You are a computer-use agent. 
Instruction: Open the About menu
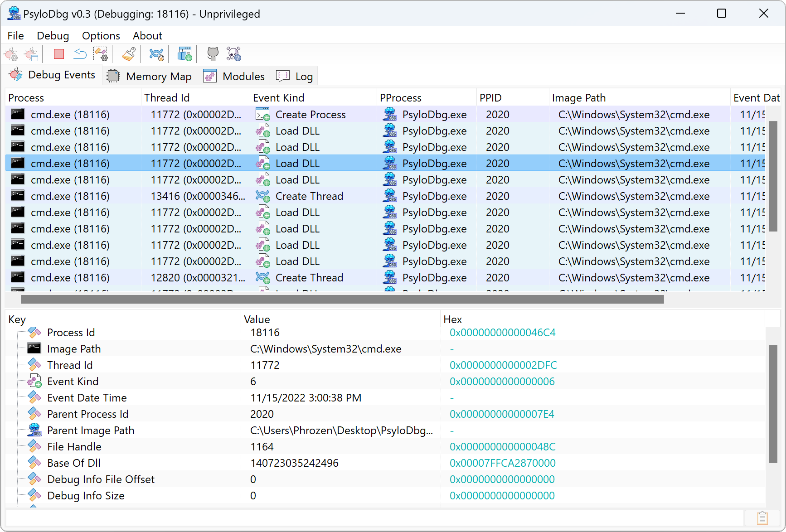click(147, 36)
